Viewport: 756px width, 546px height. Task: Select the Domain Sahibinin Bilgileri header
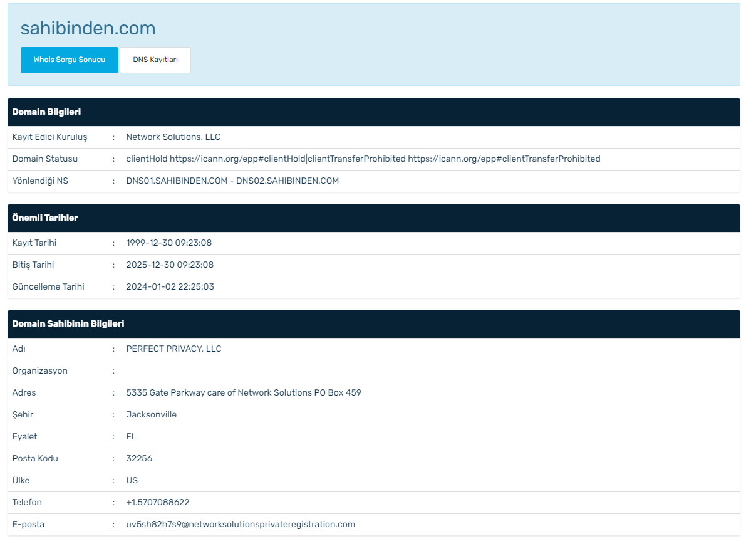click(x=374, y=324)
